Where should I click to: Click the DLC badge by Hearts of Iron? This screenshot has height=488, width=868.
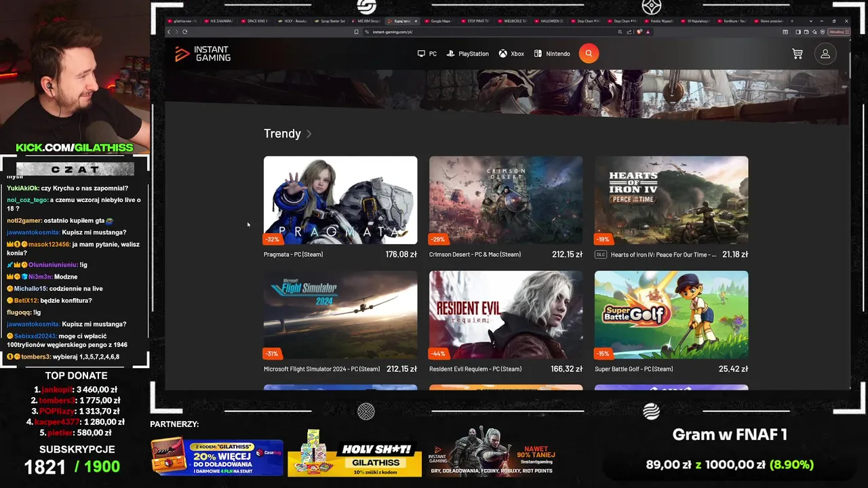(x=600, y=255)
